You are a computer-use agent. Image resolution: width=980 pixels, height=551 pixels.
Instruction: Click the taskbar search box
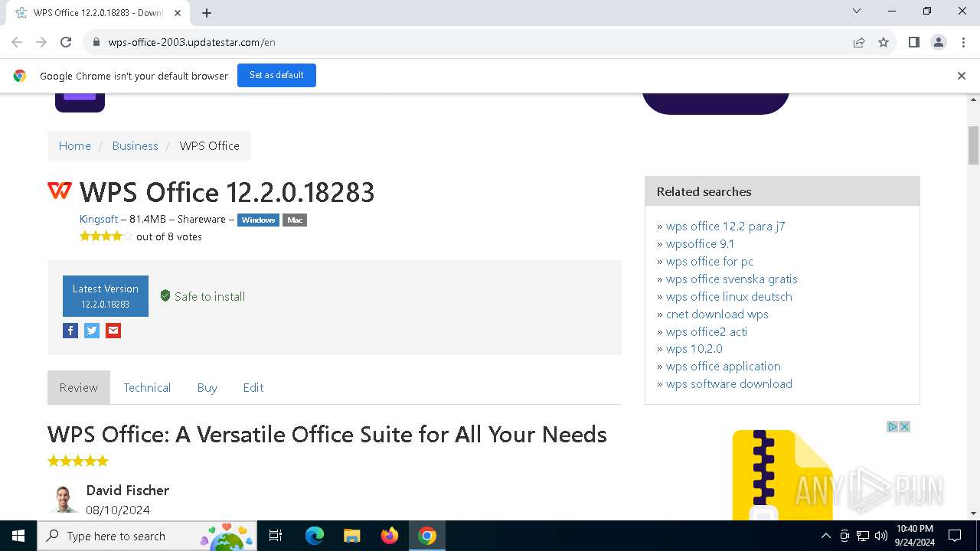click(x=146, y=536)
